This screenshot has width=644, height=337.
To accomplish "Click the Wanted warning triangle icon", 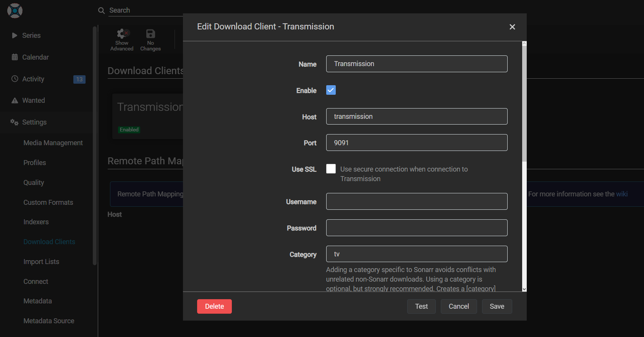I will (15, 100).
